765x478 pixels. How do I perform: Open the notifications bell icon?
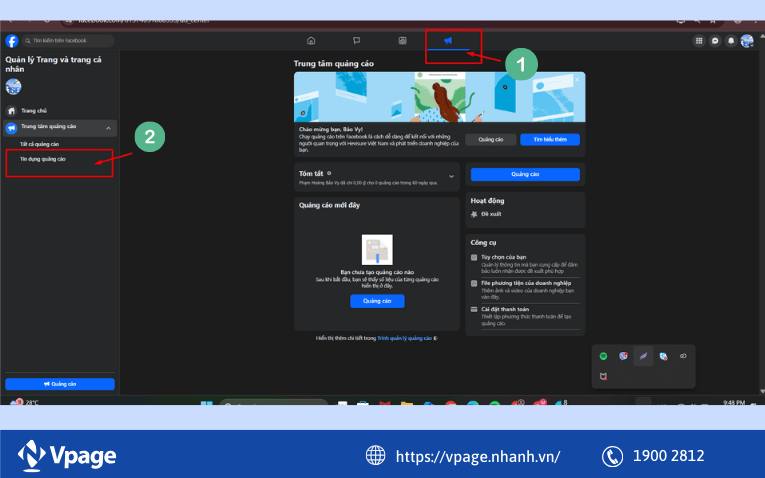[x=731, y=41]
